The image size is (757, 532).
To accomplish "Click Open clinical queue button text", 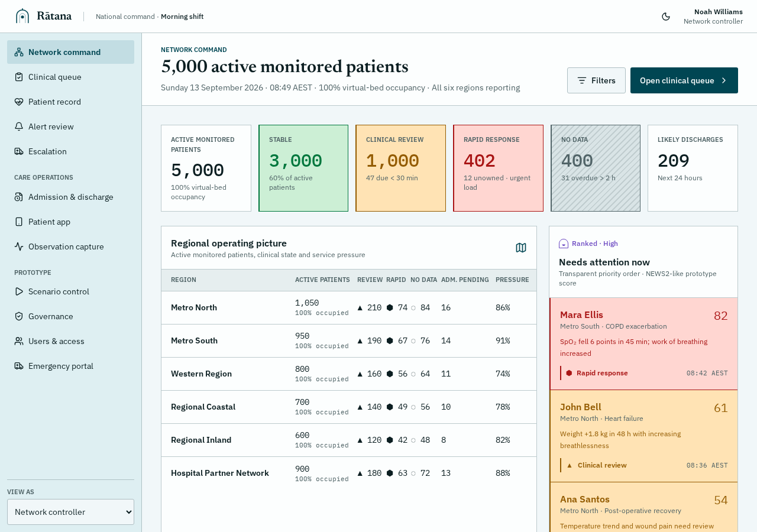I will (677, 80).
